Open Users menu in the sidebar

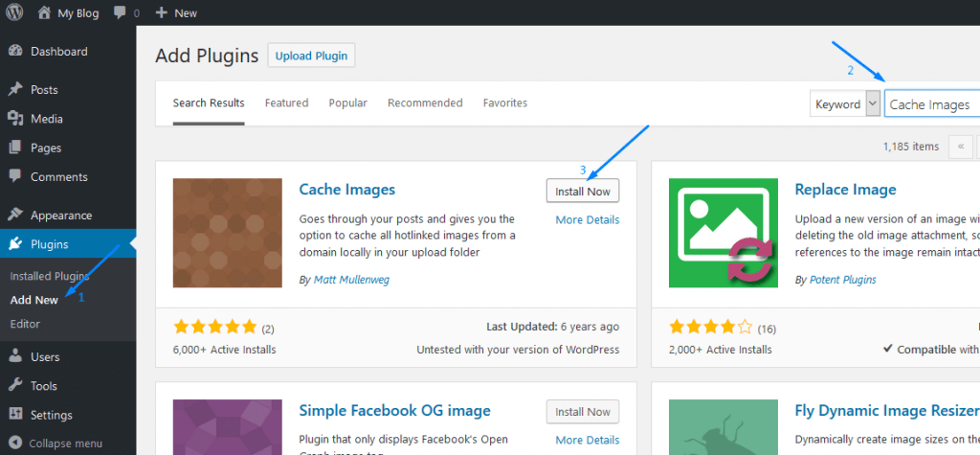point(68,356)
